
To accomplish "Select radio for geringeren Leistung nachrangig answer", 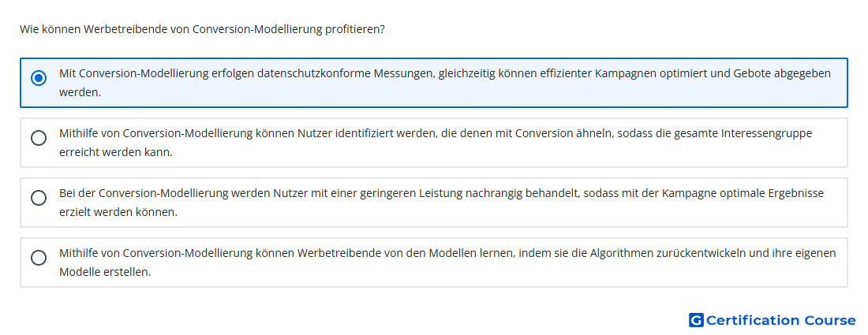I will pyautogui.click(x=39, y=197).
